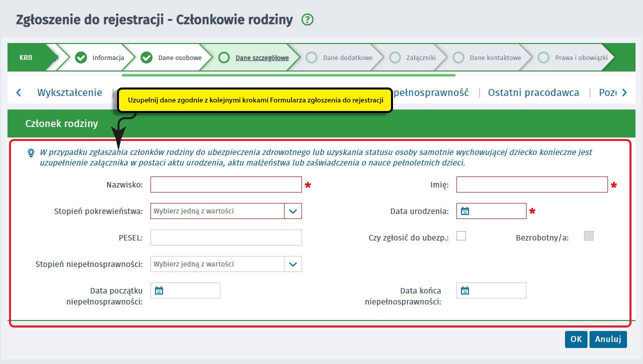Click the lightbulb hint icon

pos(31,152)
